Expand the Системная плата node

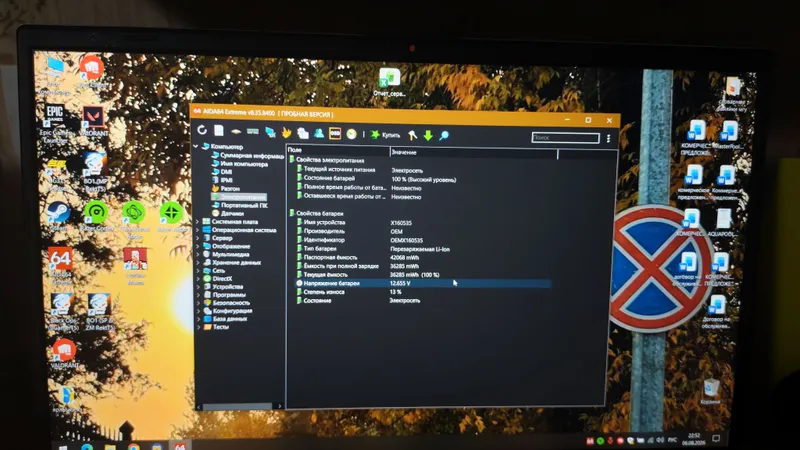pyautogui.click(x=197, y=221)
